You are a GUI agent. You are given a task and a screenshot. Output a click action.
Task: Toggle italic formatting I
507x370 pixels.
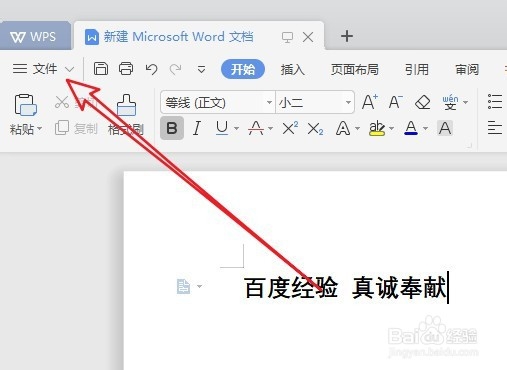(197, 128)
